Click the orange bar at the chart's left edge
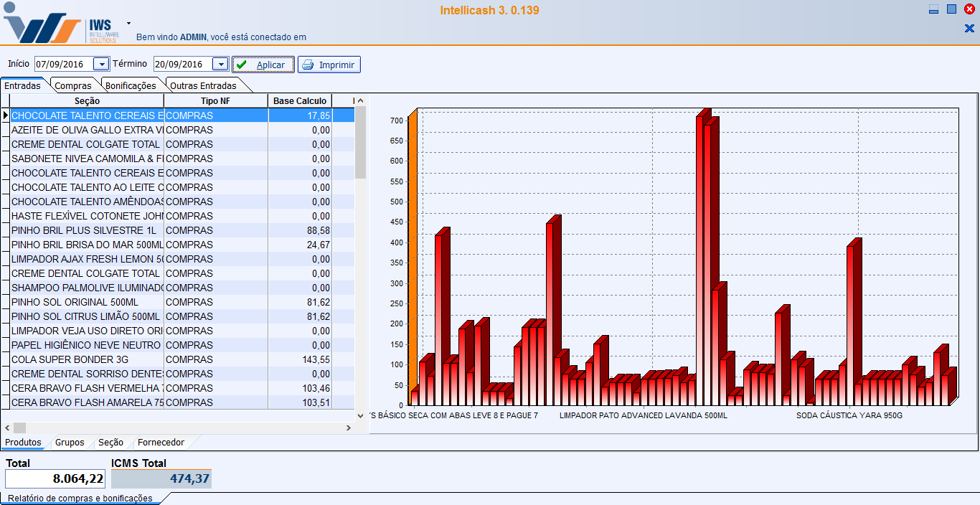This screenshot has width=980, height=505. click(x=412, y=258)
